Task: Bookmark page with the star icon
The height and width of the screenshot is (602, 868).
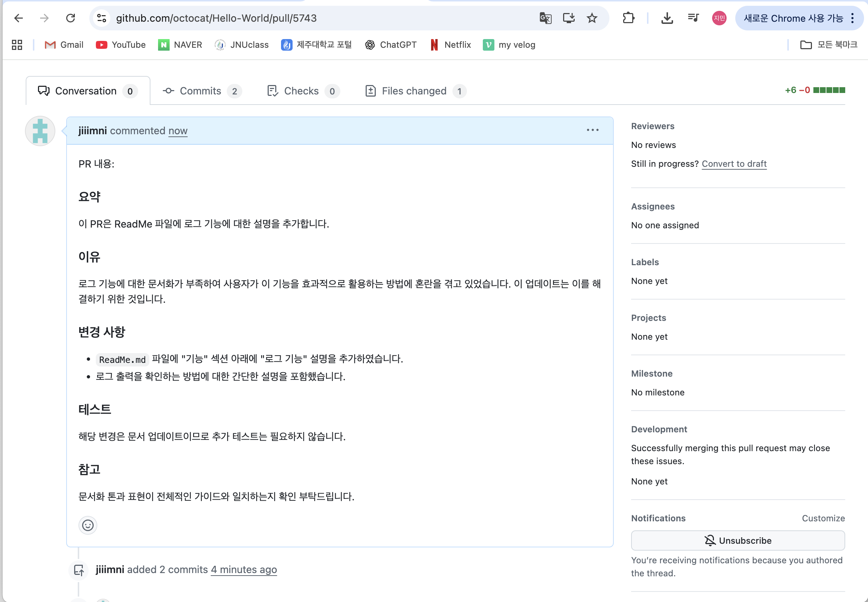Action: click(592, 18)
